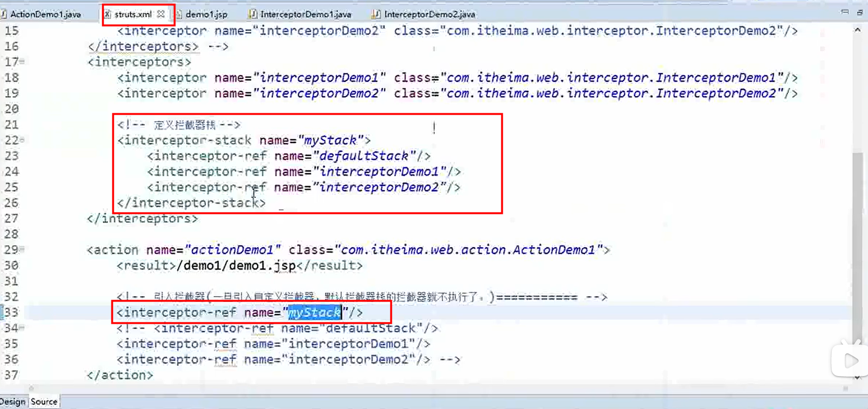Click the InterceptorDemo2.java file icon
This screenshot has height=409, width=868.
(x=376, y=14)
